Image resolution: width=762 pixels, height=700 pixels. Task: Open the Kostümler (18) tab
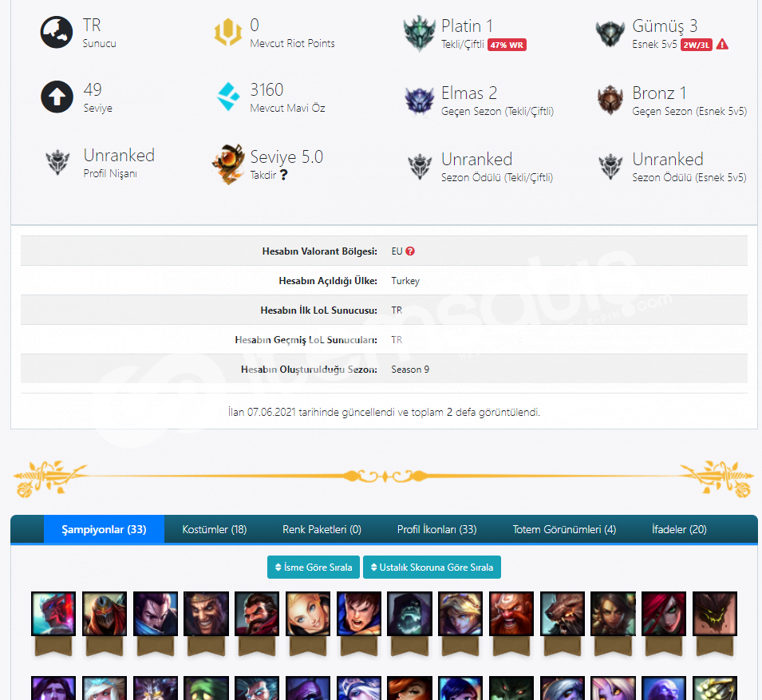tap(215, 529)
